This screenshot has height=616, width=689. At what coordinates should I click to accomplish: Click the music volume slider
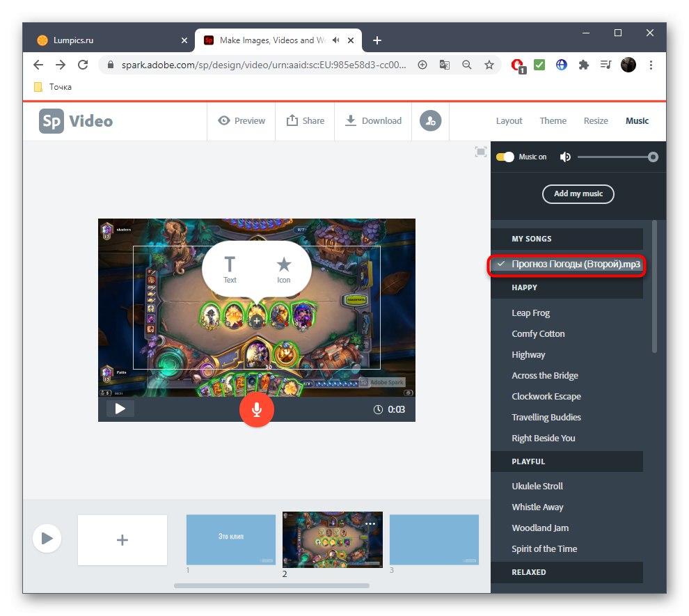click(x=618, y=157)
